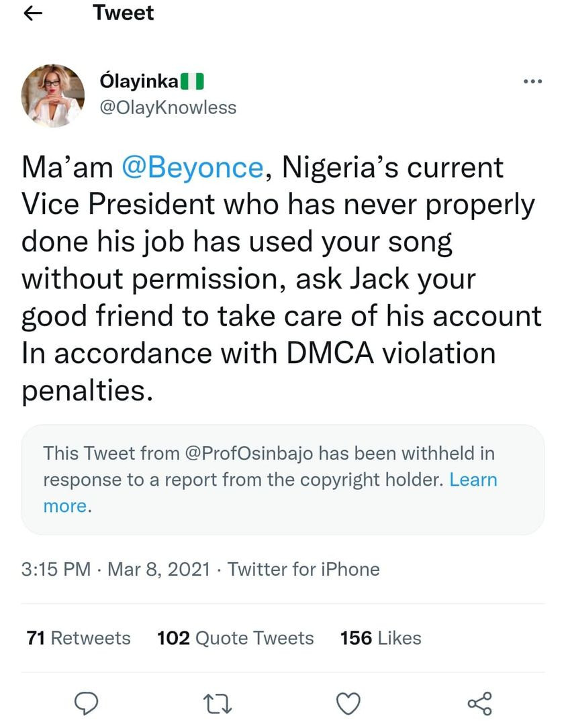The height and width of the screenshot is (728, 566).
Task: Share the tweet via the share icon
Action: [x=479, y=702]
